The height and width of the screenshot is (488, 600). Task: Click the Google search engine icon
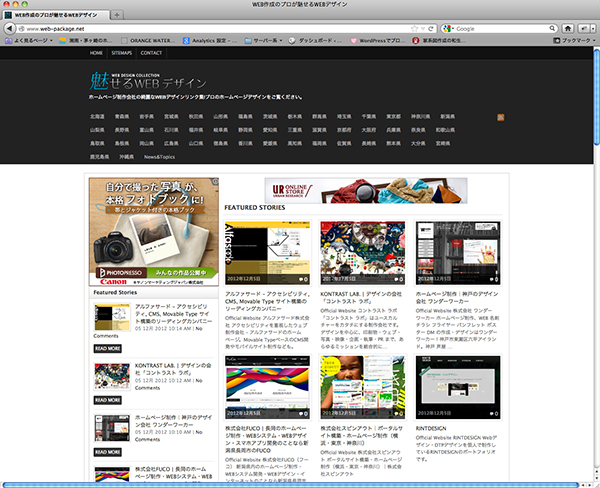(x=447, y=29)
